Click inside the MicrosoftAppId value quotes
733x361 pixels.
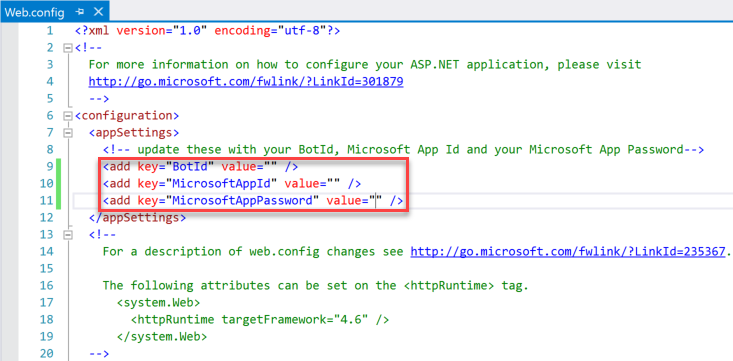click(333, 184)
